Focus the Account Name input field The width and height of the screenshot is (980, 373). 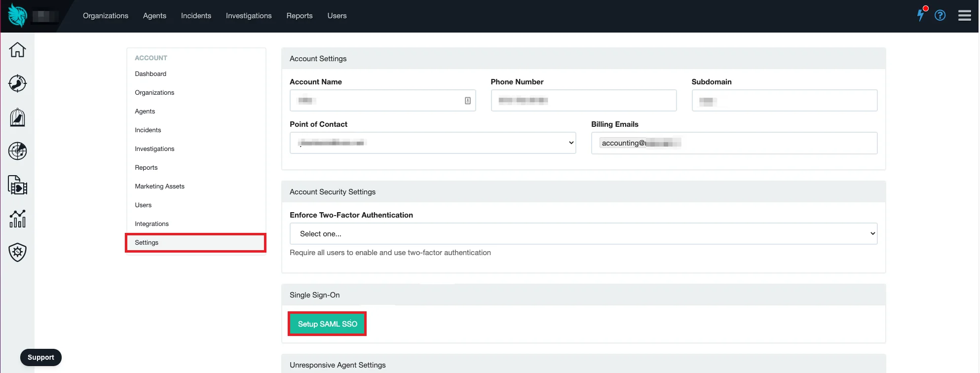[382, 100]
